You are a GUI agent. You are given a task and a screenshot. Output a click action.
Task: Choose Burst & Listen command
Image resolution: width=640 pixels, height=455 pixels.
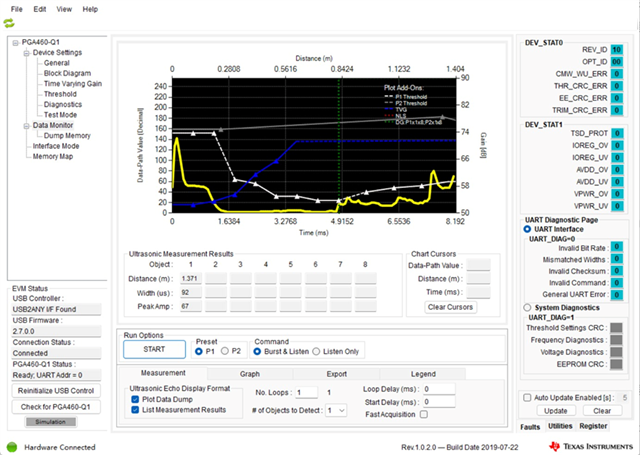[x=257, y=351]
